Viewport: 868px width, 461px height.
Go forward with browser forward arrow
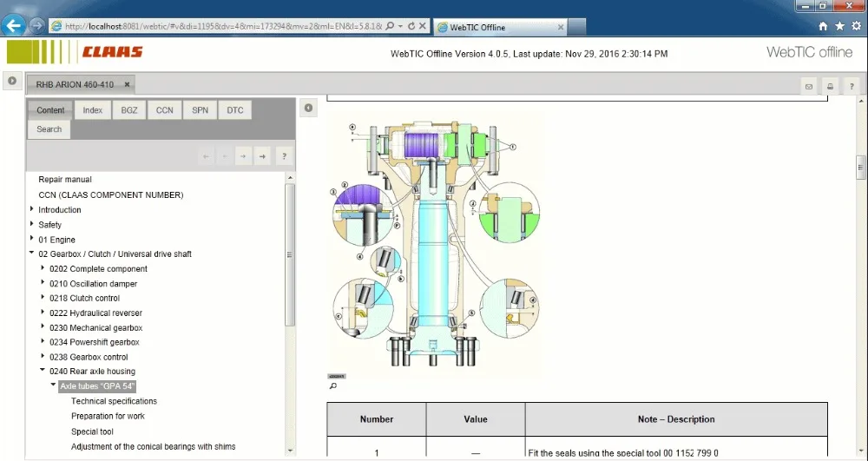point(36,25)
